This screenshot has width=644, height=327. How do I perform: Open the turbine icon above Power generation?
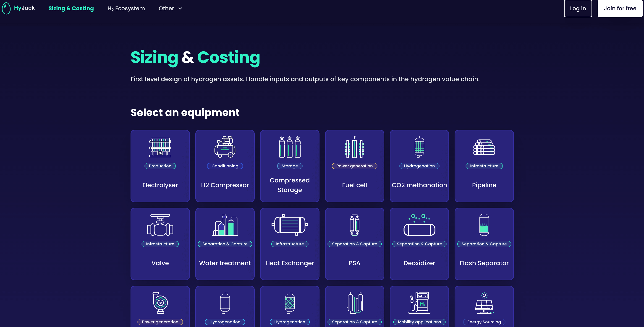(x=160, y=303)
